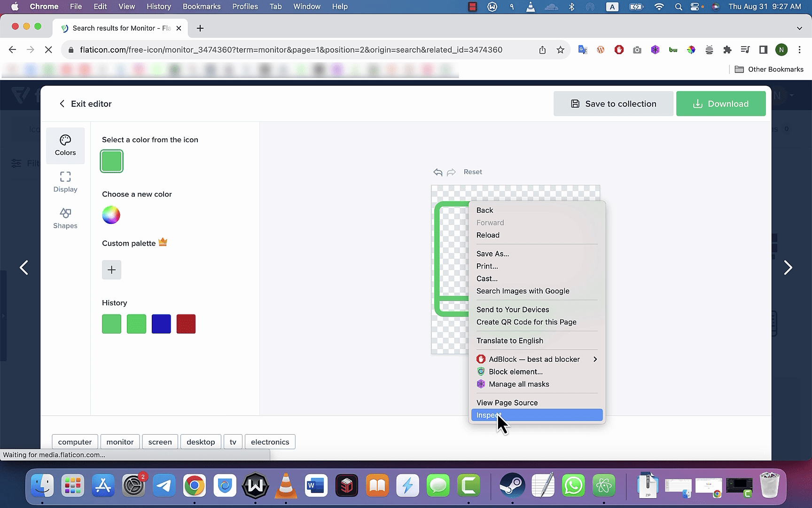Stop loading the page

pyautogui.click(x=48, y=50)
